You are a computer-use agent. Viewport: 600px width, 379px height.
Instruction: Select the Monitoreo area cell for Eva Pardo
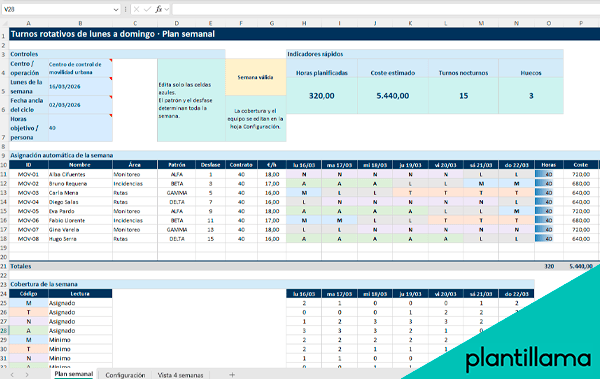135,211
